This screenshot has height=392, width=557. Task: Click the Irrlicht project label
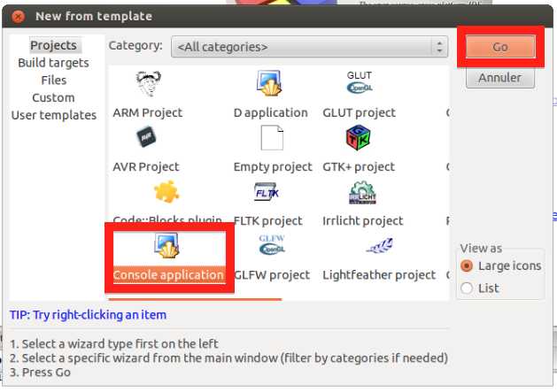(x=363, y=221)
